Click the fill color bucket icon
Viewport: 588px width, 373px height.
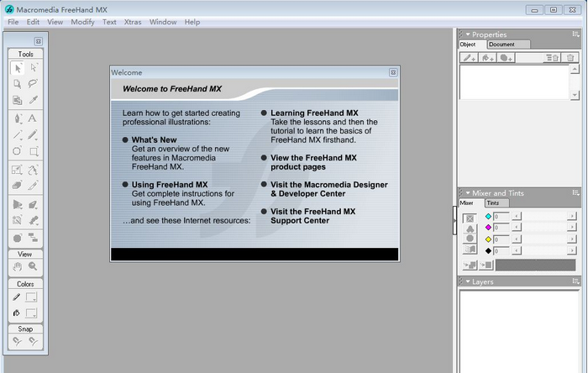point(17,313)
